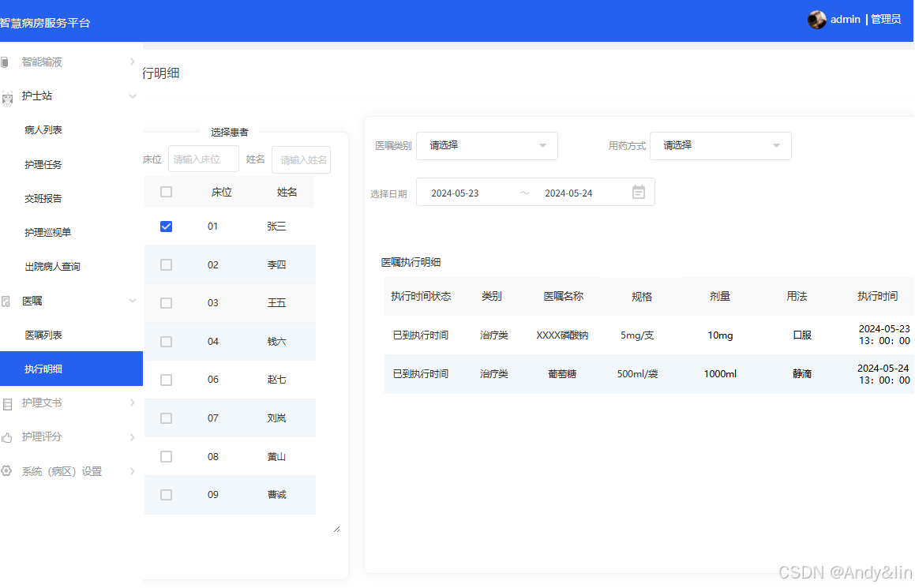The height and width of the screenshot is (588, 915).
Task: Click the 类别 column header
Action: pyautogui.click(x=491, y=296)
